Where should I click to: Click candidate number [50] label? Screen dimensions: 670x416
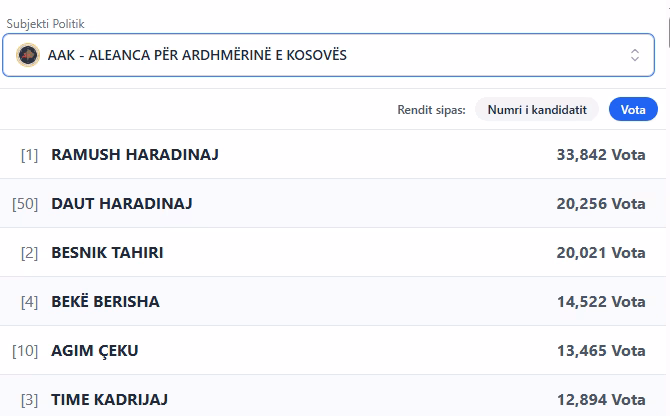pyautogui.click(x=25, y=204)
